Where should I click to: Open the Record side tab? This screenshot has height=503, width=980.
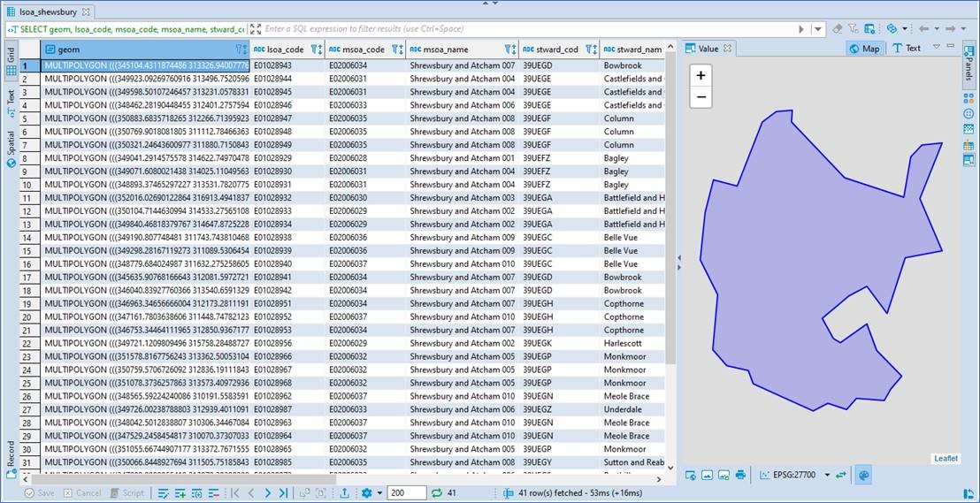[11, 461]
